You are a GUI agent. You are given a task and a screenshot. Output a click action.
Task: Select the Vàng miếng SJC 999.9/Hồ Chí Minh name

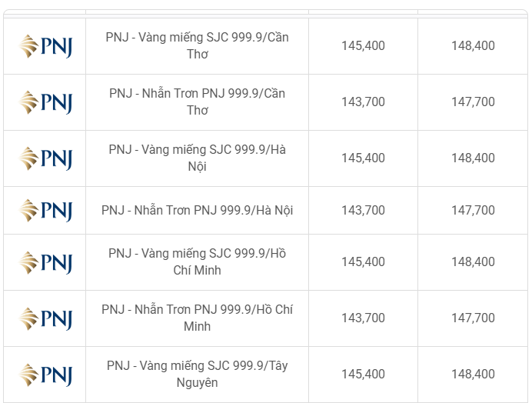point(197,261)
